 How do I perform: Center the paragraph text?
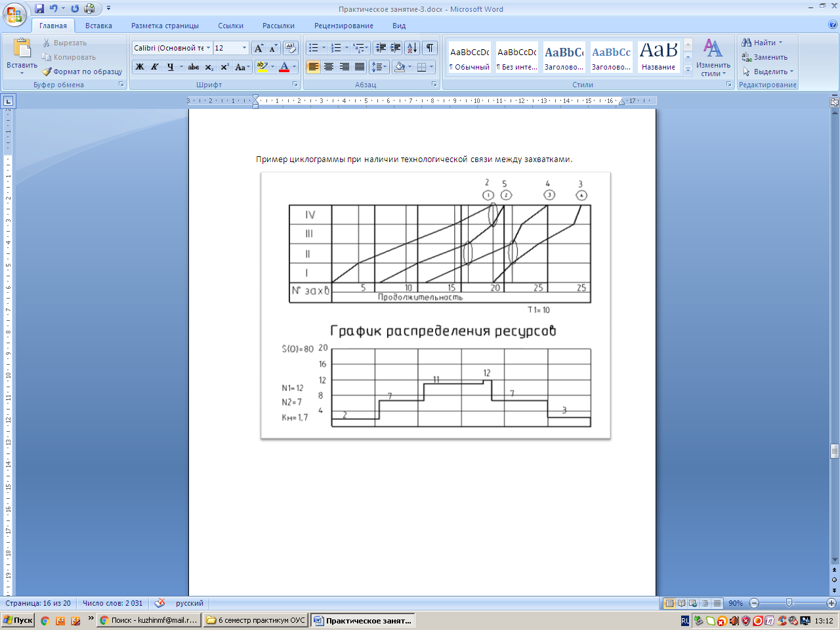[329, 67]
